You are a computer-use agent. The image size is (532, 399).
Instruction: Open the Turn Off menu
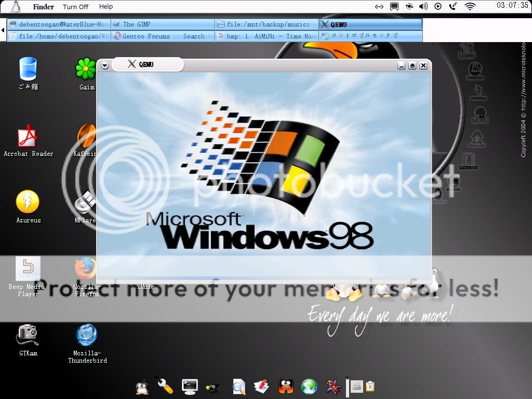tap(75, 7)
